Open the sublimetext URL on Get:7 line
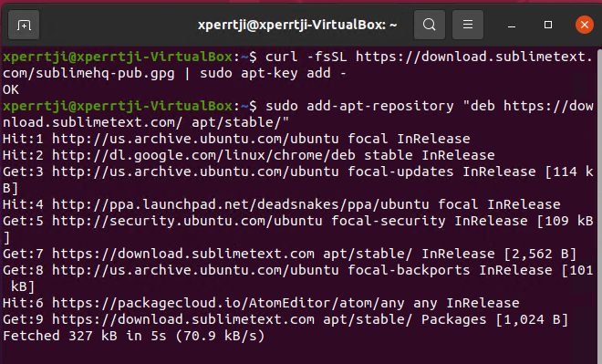The image size is (602, 364). tap(183, 254)
